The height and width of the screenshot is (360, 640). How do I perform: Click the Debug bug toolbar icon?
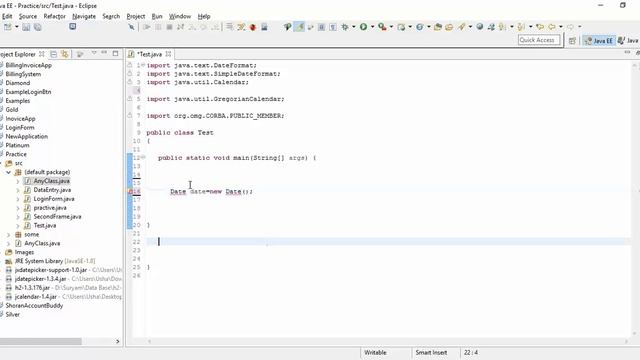tap(345, 27)
